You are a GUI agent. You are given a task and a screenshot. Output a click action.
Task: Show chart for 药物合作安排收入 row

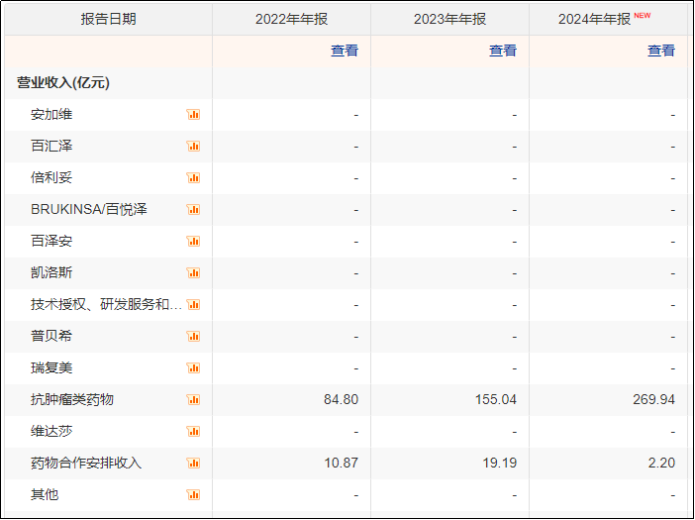pyautogui.click(x=193, y=463)
